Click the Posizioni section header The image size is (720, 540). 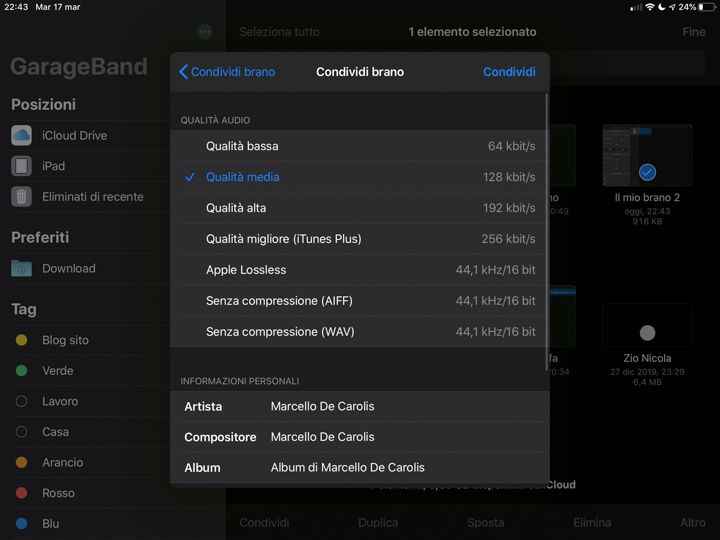tap(44, 105)
